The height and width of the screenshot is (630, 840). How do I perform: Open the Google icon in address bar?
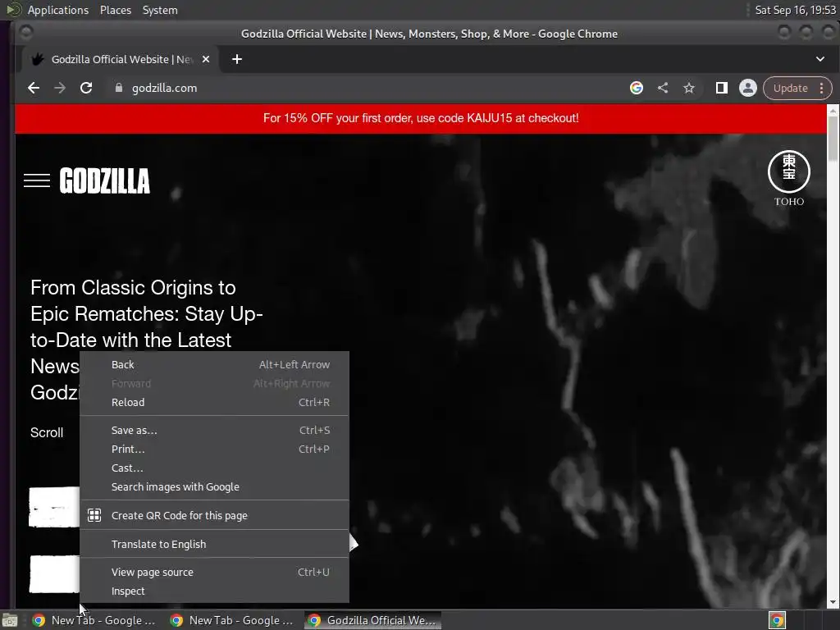pyautogui.click(x=636, y=88)
